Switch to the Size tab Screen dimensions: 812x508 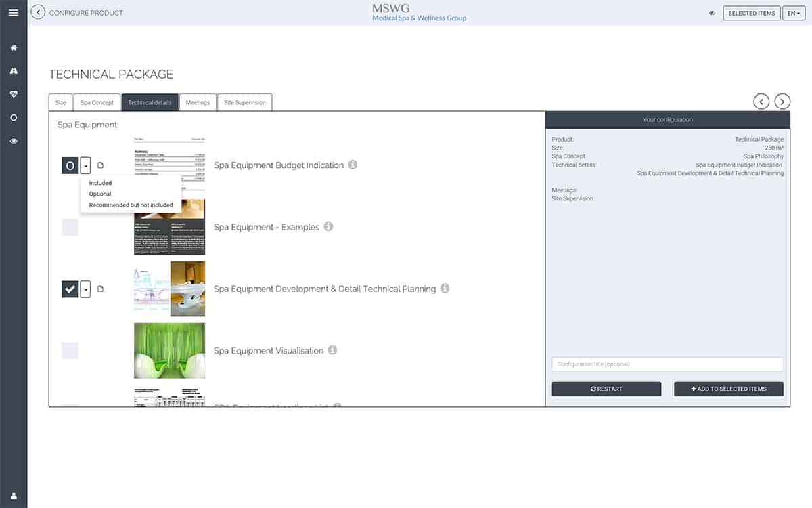pos(61,102)
